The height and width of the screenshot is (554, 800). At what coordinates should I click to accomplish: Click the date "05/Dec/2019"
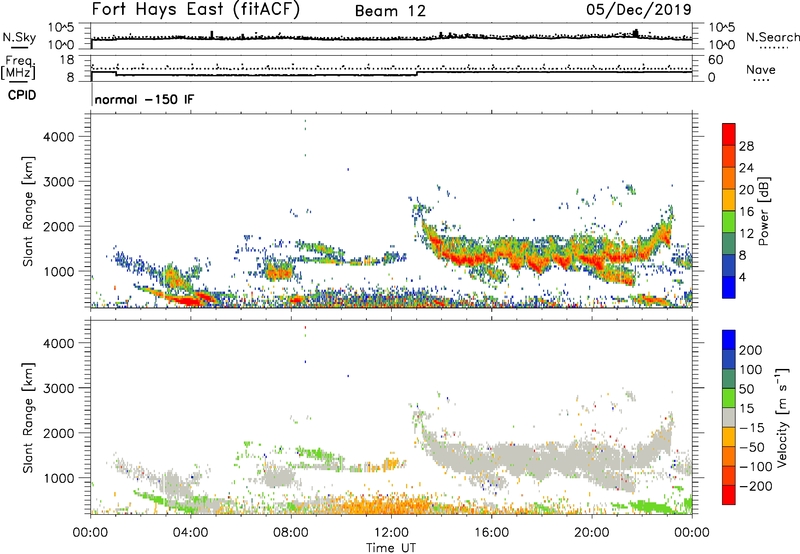pos(639,10)
